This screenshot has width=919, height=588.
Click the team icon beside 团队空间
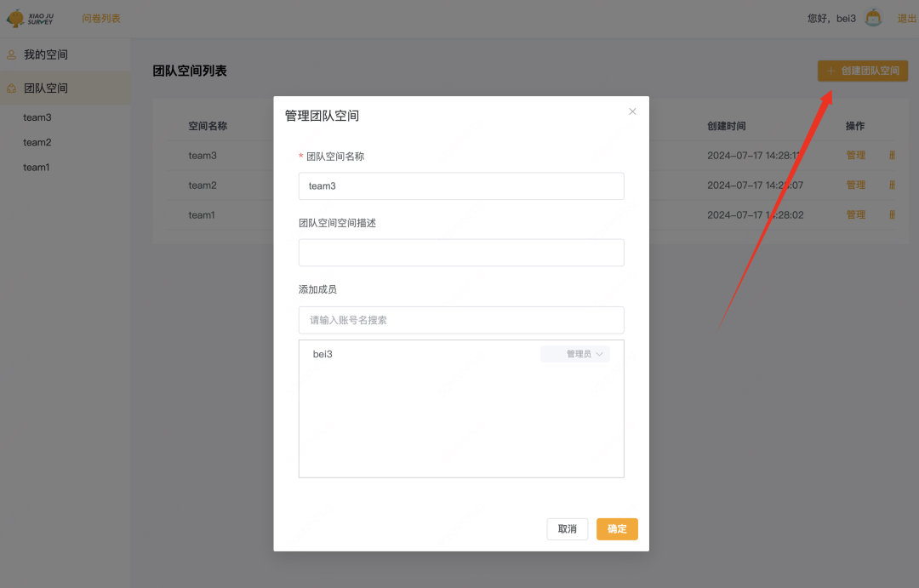11,88
